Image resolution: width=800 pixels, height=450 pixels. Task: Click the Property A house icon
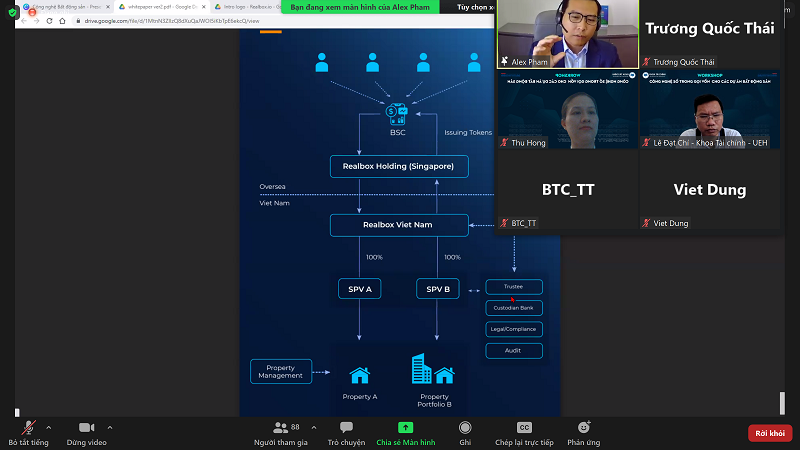point(360,375)
